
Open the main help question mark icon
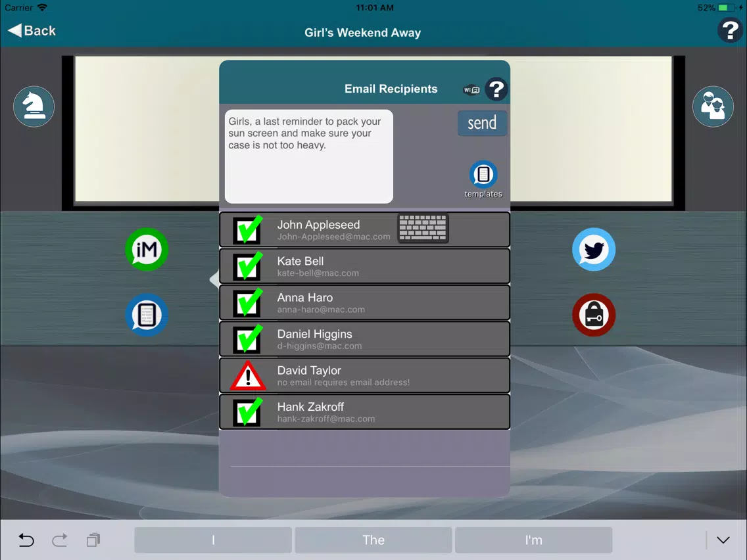pos(729,30)
